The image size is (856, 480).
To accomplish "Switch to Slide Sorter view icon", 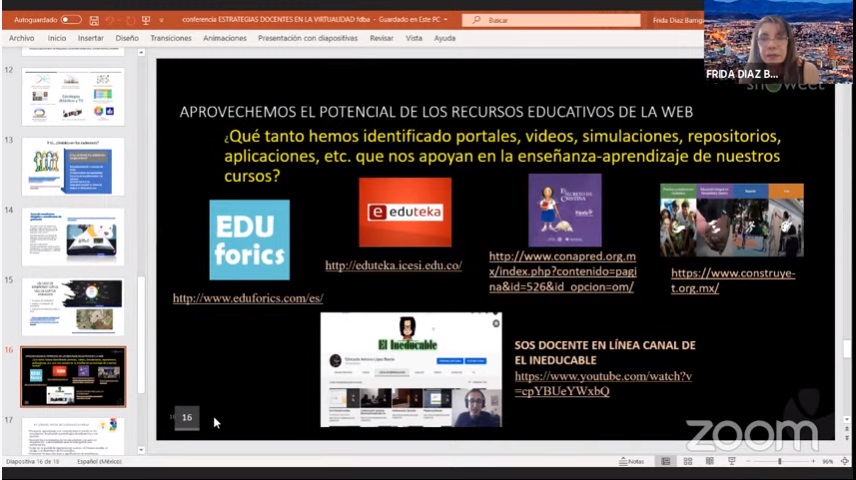I will pyautogui.click(x=687, y=461).
